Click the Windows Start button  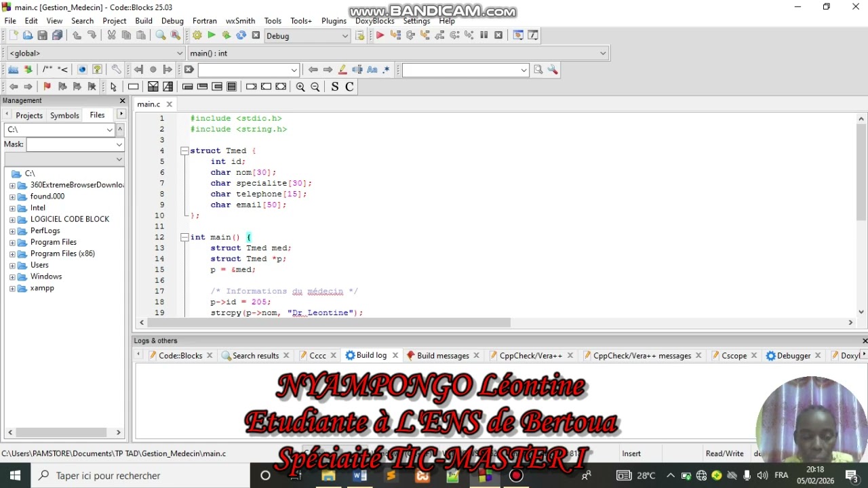point(15,475)
